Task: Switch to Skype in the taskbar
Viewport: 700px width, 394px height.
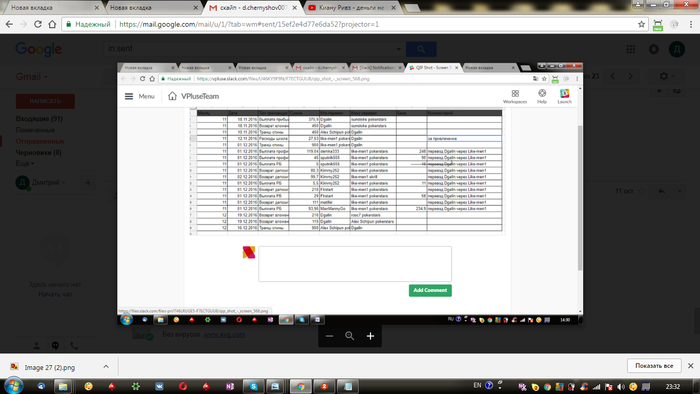Action: point(254,386)
